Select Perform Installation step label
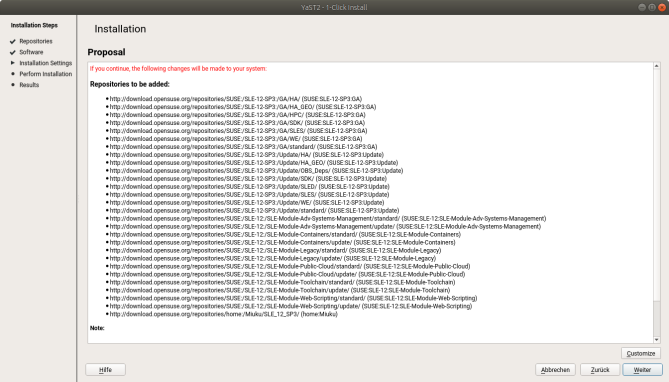Screen dimensions: 669x382 [46, 74]
